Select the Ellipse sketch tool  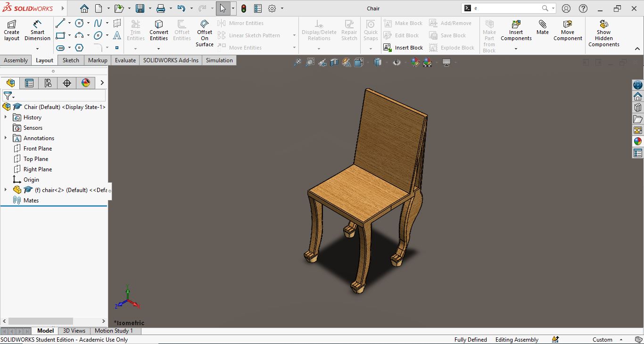coord(98,35)
